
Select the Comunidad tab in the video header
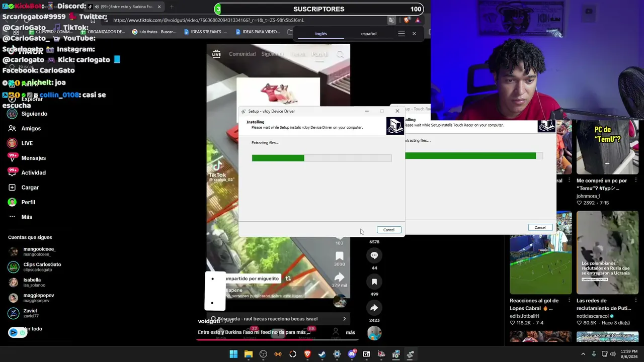[243, 54]
